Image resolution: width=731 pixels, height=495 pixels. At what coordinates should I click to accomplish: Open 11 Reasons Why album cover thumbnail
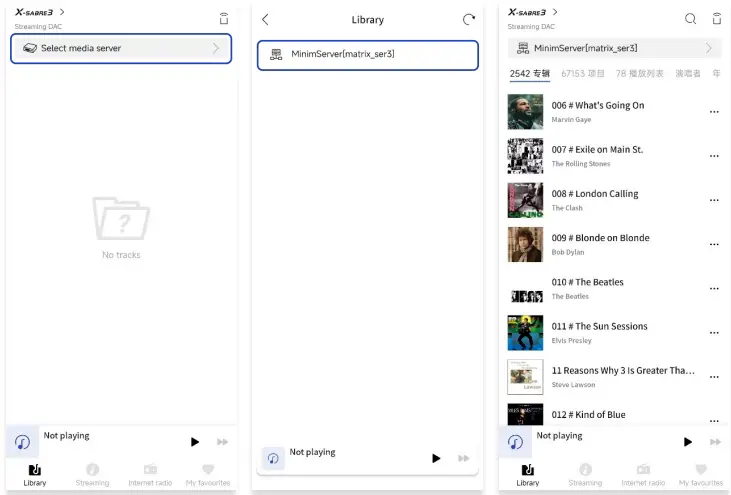(x=525, y=377)
